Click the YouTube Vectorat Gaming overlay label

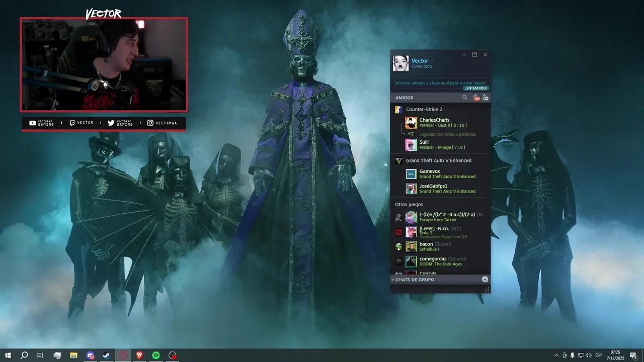coord(41,123)
